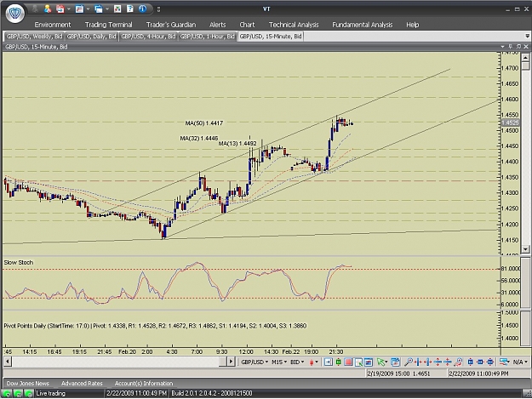Click the Slow Stoch panel scale slider
Screen dimensions: 532x399
(x=525, y=283)
